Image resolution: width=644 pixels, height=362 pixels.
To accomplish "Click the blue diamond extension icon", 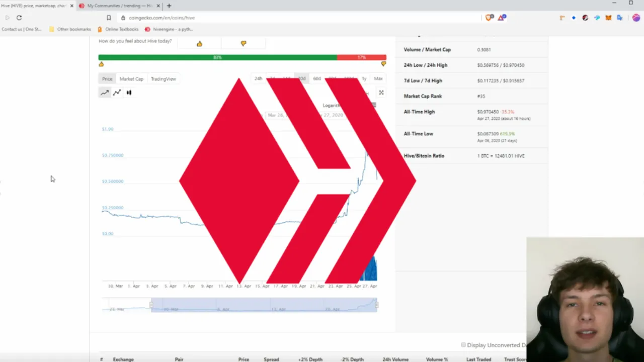I will pyautogui.click(x=574, y=18).
